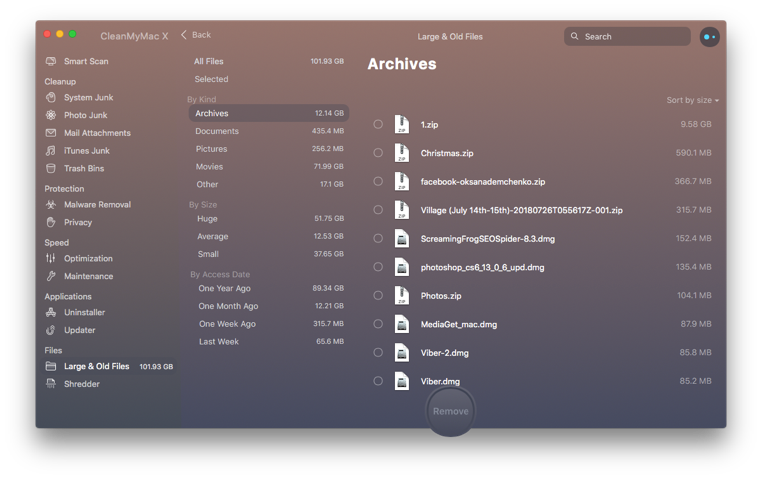This screenshot has width=760, height=478.
Task: Show files accessed Last Week
Action: point(269,341)
